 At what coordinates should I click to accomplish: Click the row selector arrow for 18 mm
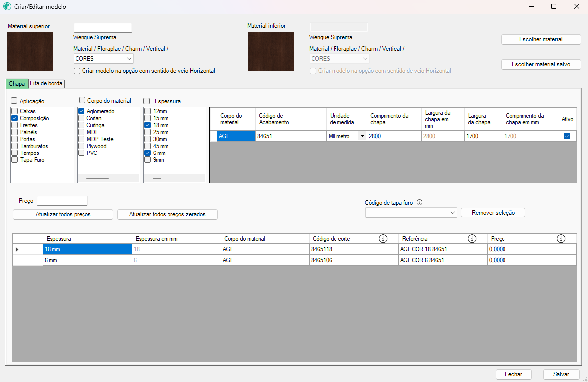point(17,249)
